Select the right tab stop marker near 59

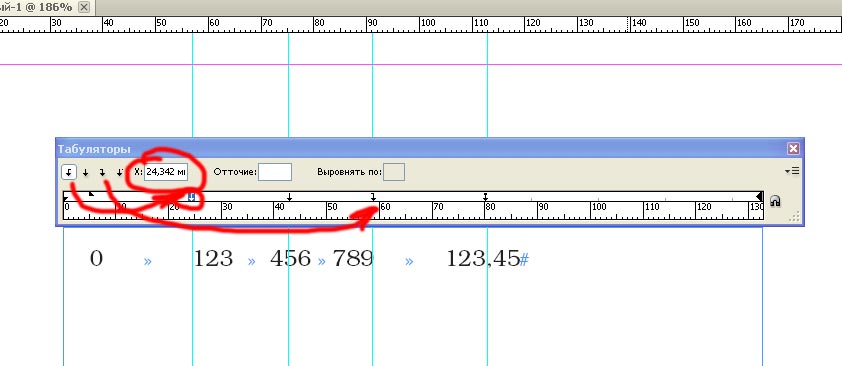pyautogui.click(x=374, y=197)
